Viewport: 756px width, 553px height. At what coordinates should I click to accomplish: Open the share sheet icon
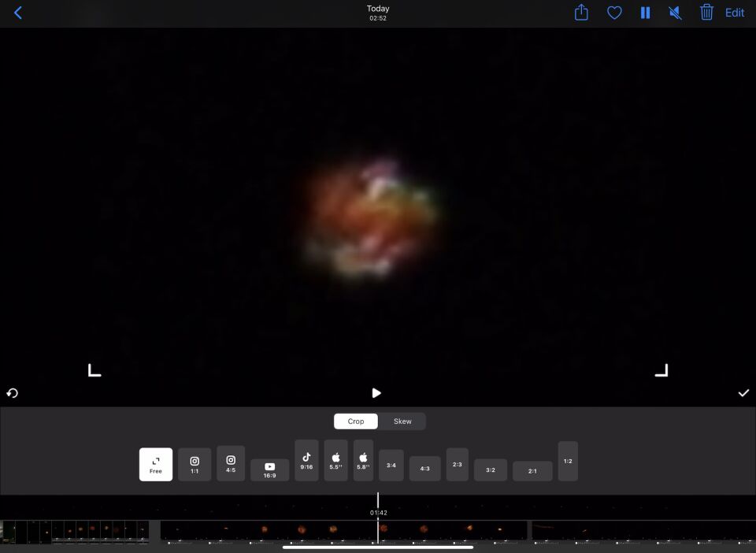(x=581, y=13)
